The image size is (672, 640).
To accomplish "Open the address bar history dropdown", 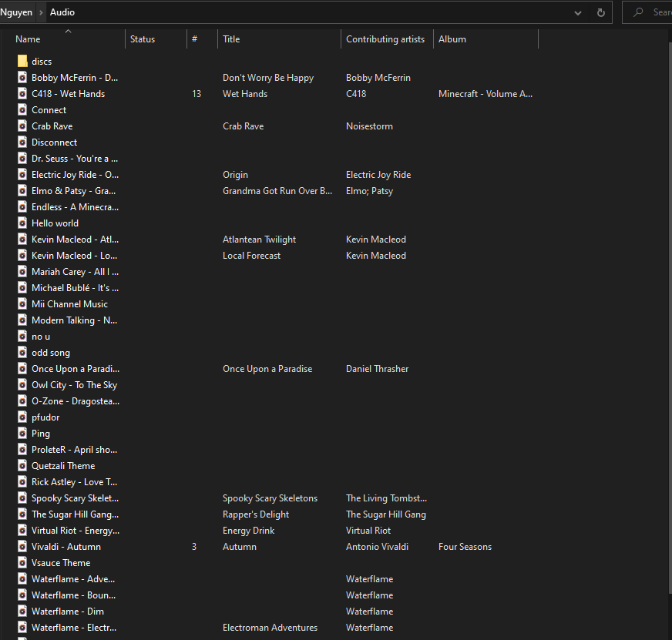I will [x=578, y=12].
